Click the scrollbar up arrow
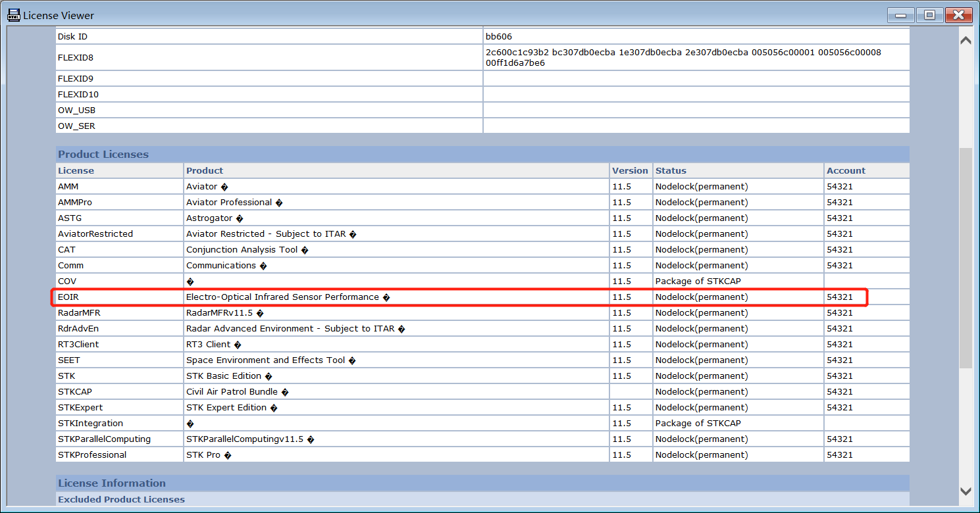The height and width of the screenshot is (513, 980). pyautogui.click(x=966, y=39)
